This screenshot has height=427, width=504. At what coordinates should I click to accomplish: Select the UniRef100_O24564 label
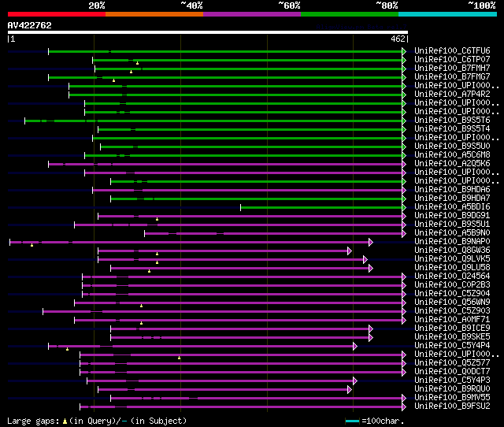(452, 277)
